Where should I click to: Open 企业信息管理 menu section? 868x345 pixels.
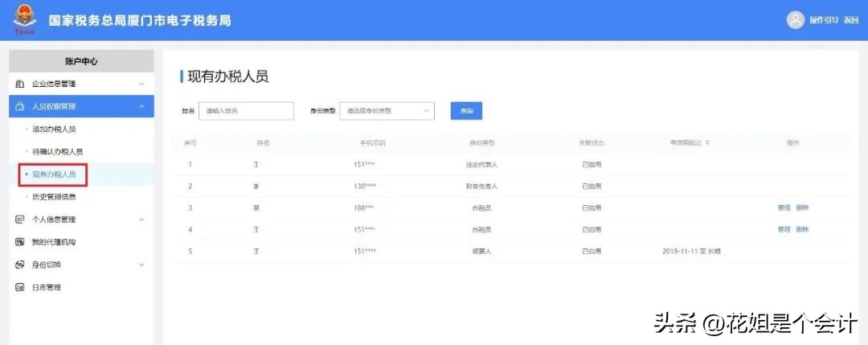point(82,84)
